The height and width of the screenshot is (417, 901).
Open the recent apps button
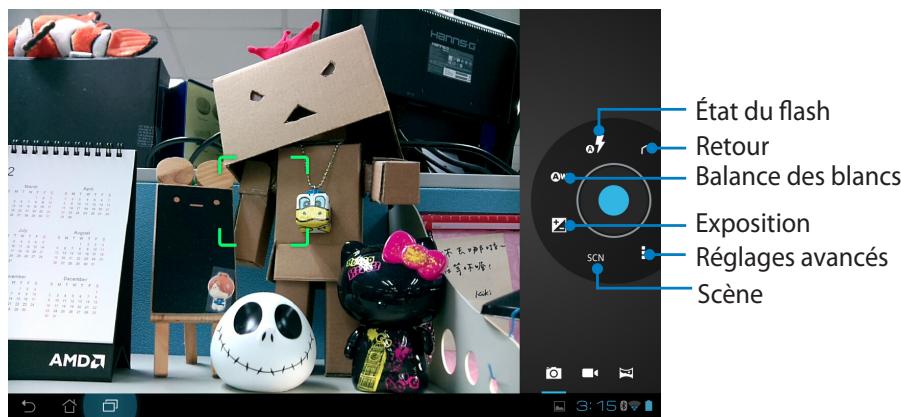[110, 406]
